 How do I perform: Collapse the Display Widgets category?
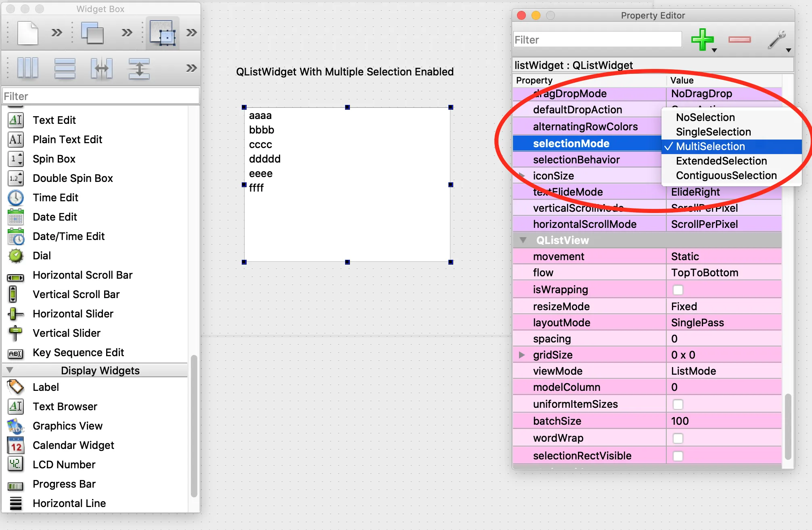pyautogui.click(x=10, y=370)
